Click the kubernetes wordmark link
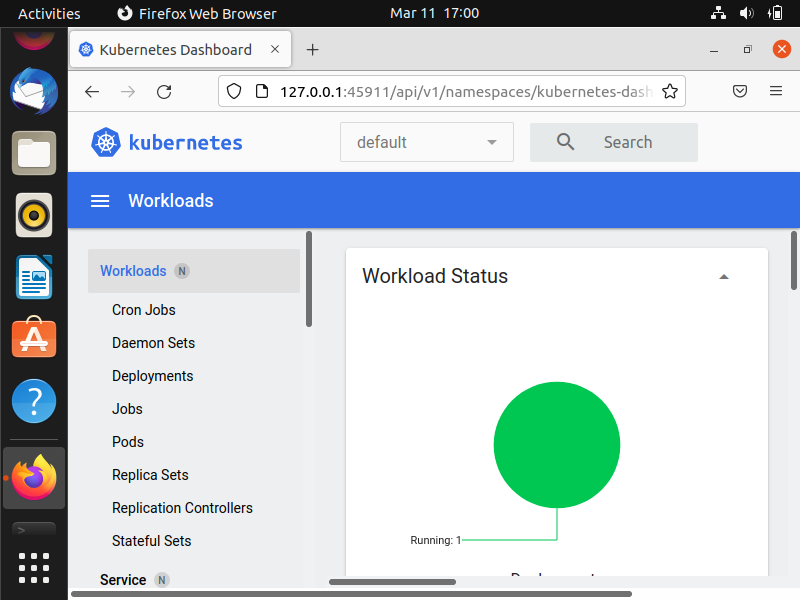The width and height of the screenshot is (800, 600). [x=186, y=142]
